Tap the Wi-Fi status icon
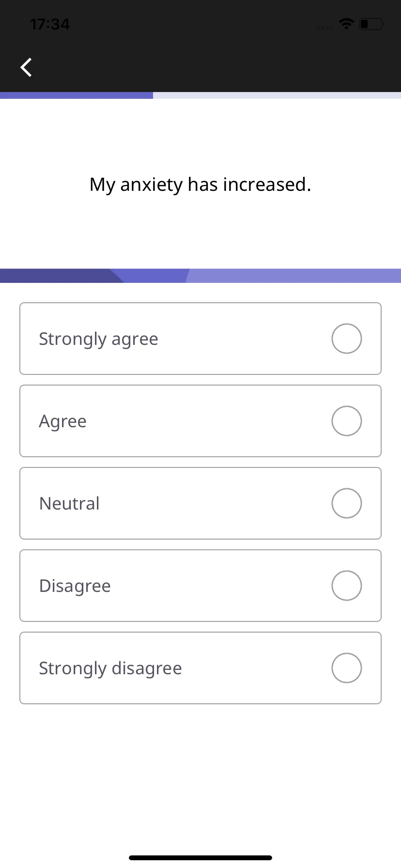This screenshot has width=401, height=868. (x=346, y=24)
